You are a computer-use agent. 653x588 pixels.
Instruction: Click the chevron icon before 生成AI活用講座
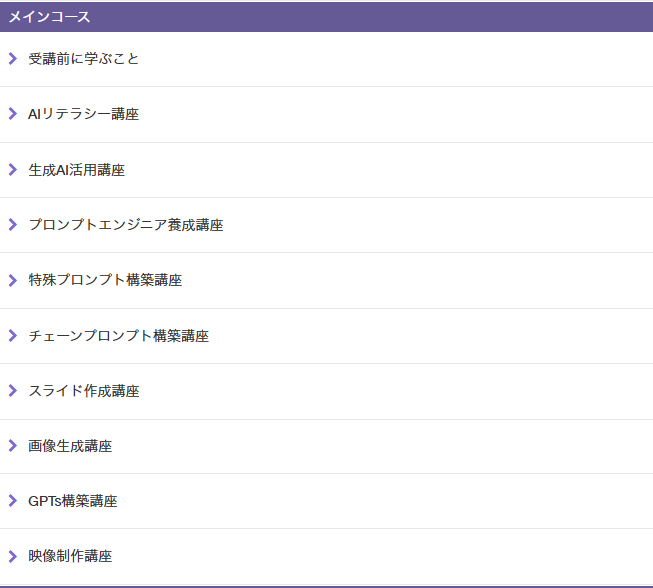(x=13, y=170)
